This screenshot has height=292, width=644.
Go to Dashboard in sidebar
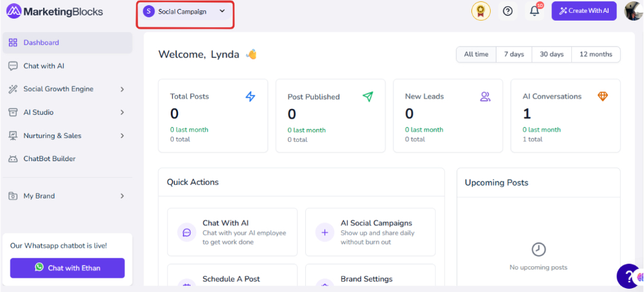(68, 43)
